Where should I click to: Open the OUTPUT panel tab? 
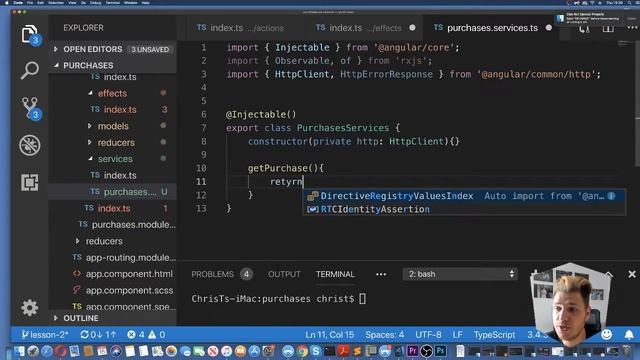284,274
